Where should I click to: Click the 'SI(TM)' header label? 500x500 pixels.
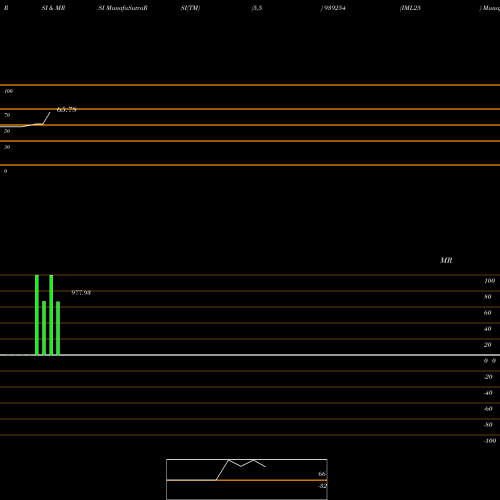(x=190, y=8)
